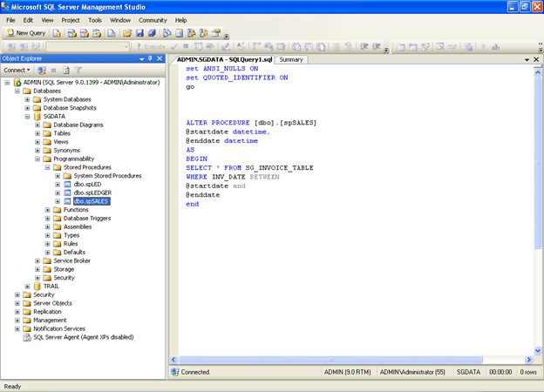Toggle Include Actual Execution Plan

tap(256, 46)
